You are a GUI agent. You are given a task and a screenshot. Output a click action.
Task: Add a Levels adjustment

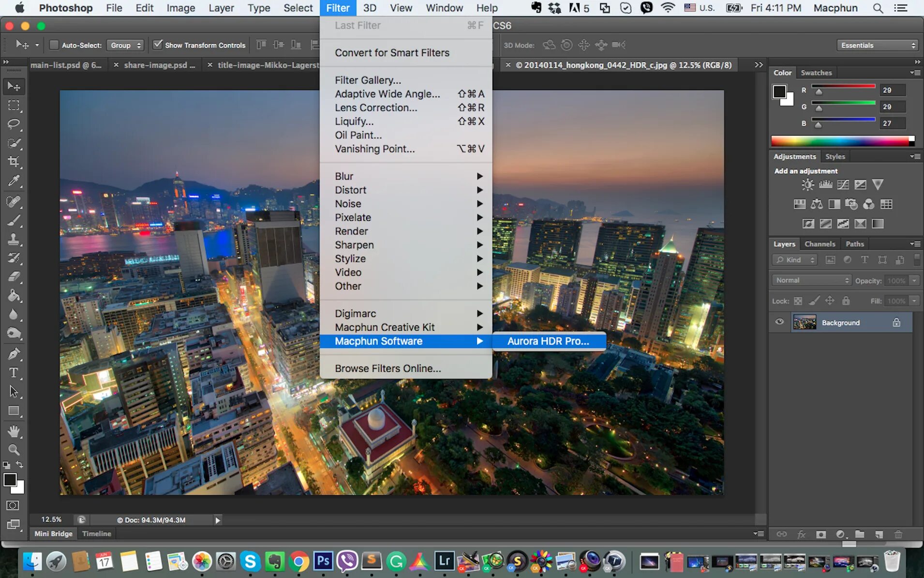pos(825,184)
